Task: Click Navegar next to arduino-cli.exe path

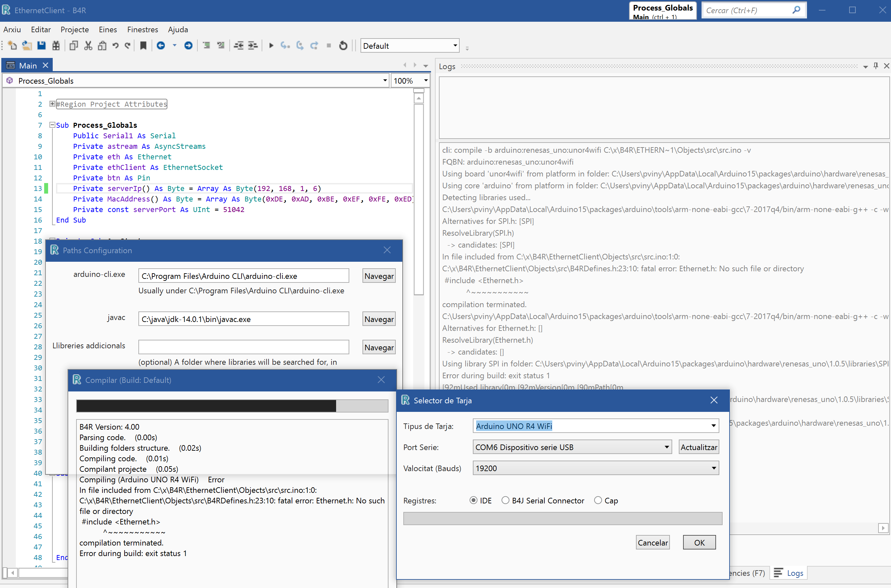Action: (379, 276)
